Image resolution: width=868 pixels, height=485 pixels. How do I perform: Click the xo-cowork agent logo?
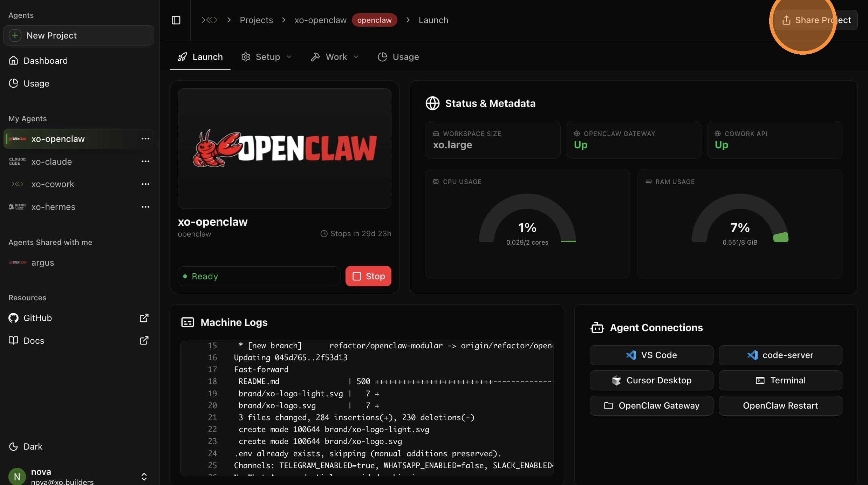click(18, 184)
